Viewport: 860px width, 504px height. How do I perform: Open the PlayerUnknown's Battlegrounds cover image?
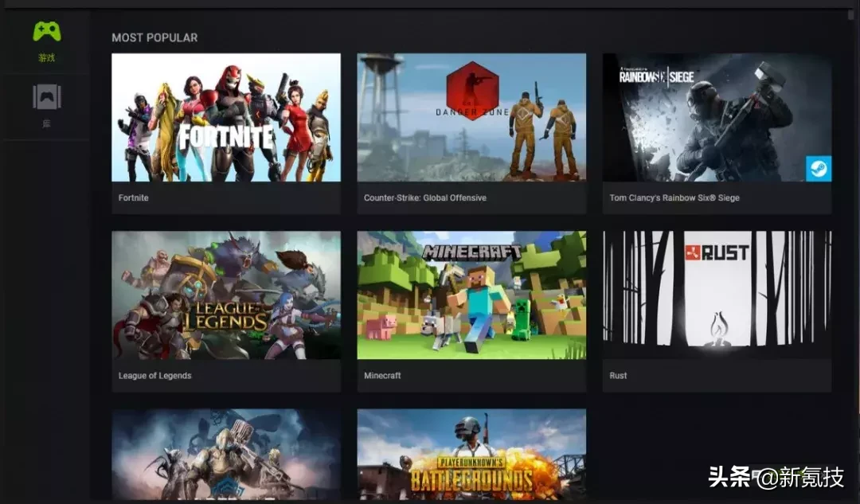coord(471,454)
